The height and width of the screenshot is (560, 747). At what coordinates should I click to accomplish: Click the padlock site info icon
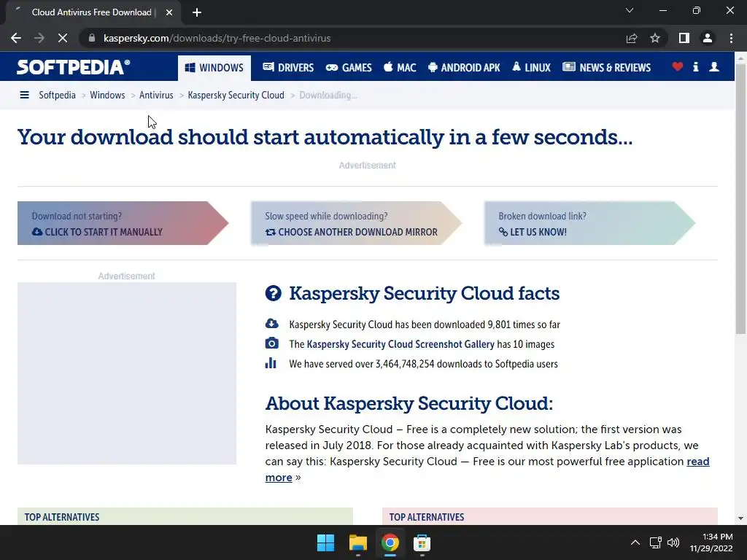[92, 38]
